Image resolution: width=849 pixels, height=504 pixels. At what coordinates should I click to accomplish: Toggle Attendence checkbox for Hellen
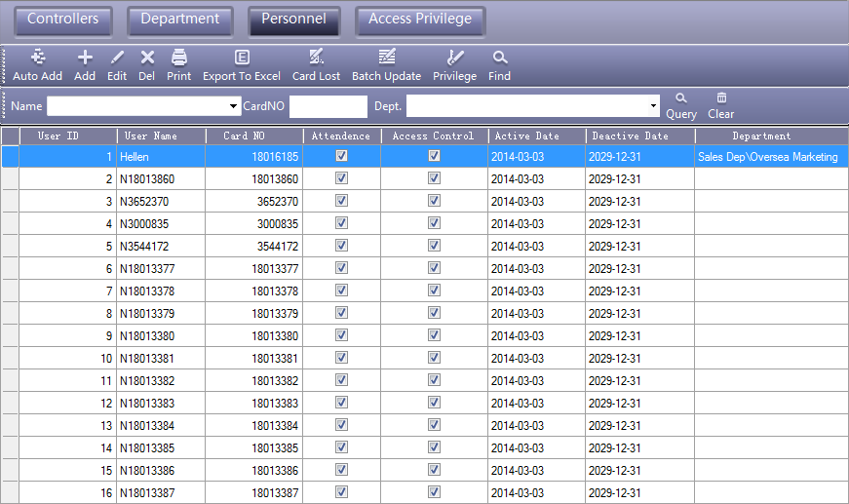[x=342, y=156]
